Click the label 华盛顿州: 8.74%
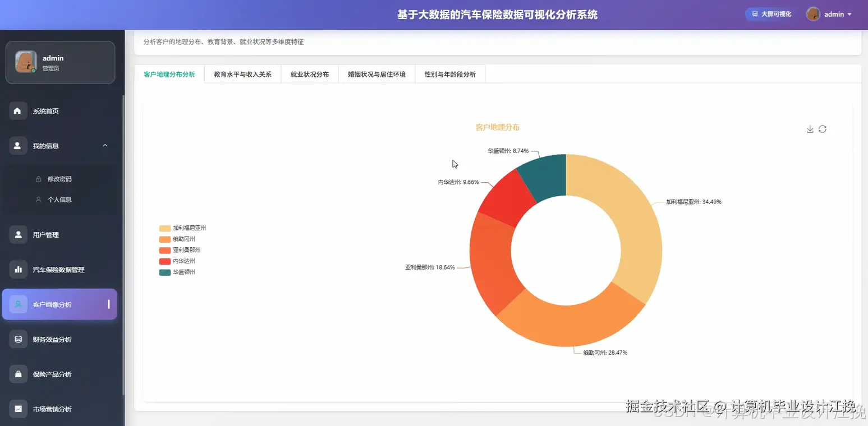868x426 pixels. pyautogui.click(x=508, y=151)
